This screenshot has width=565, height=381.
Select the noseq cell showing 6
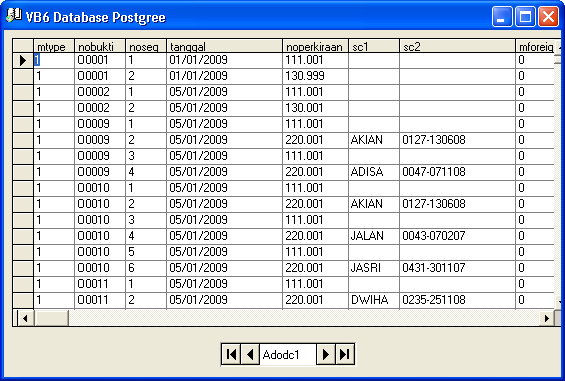(x=146, y=268)
